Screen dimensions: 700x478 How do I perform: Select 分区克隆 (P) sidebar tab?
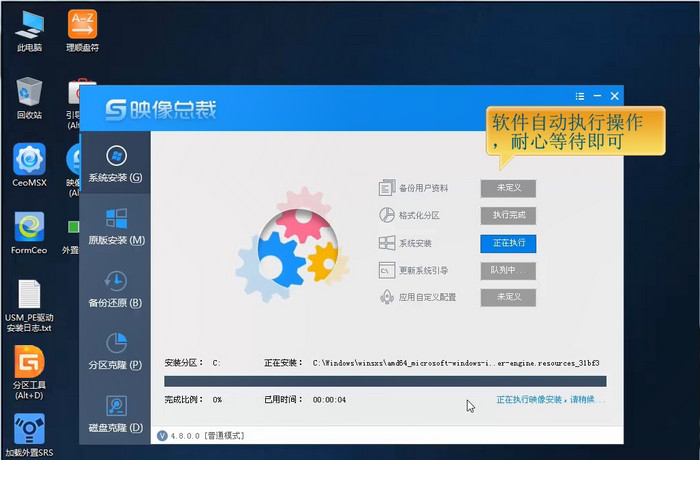click(115, 351)
